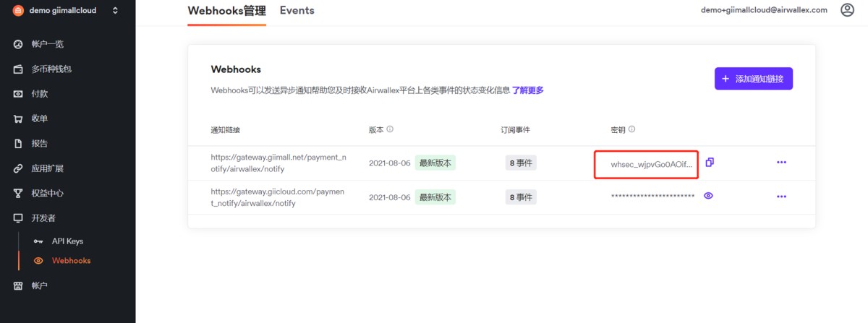Screen dimensions: 868x323
Task: Click the 8 事件 badge for giimall.net
Action: click(521, 163)
